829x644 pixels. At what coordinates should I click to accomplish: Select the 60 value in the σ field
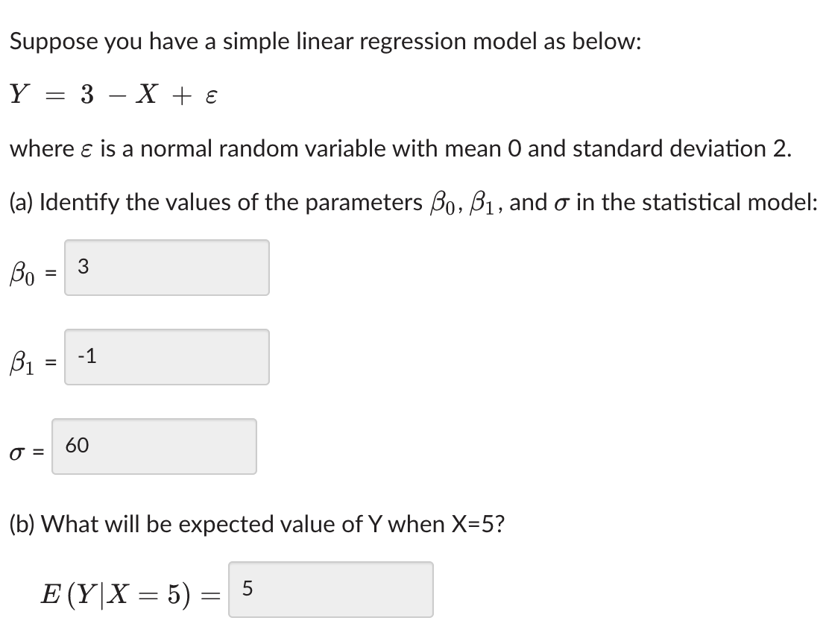click(77, 446)
